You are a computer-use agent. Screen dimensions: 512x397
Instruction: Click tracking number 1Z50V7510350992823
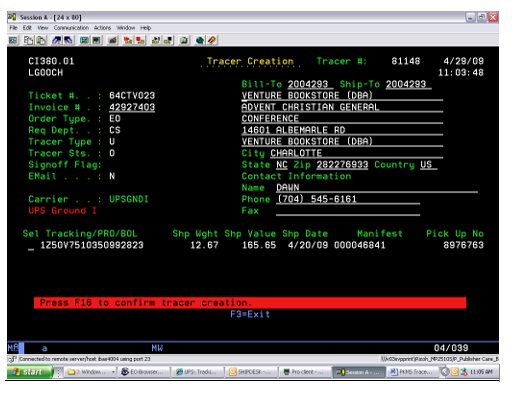click(92, 245)
